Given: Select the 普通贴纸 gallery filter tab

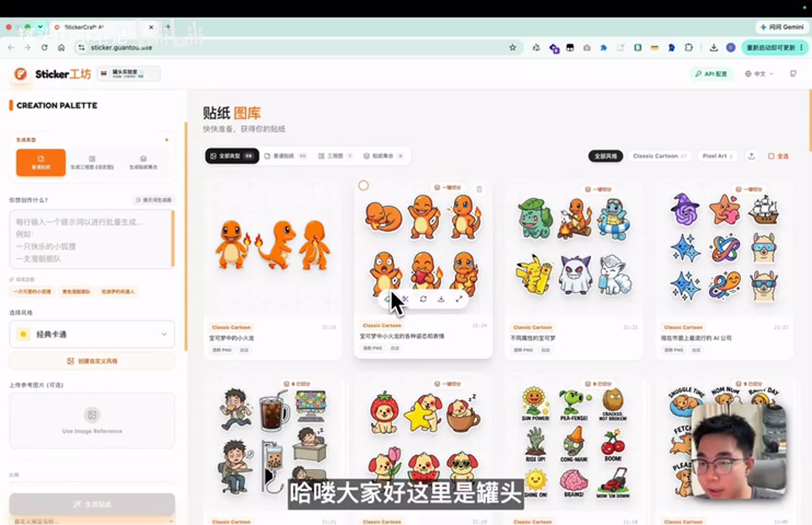Looking at the screenshot, I should point(285,156).
